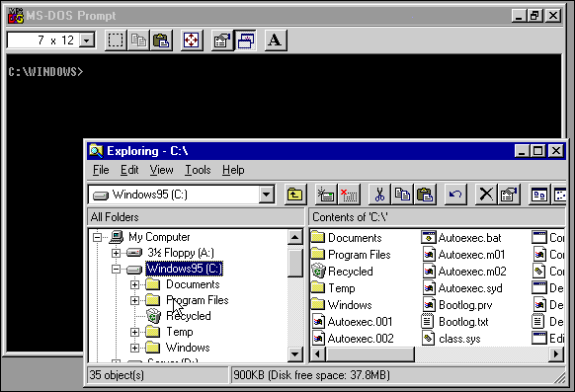Click the Mark selection icon in MS-DOS toolbar
The width and height of the screenshot is (575, 392).
pyautogui.click(x=116, y=40)
